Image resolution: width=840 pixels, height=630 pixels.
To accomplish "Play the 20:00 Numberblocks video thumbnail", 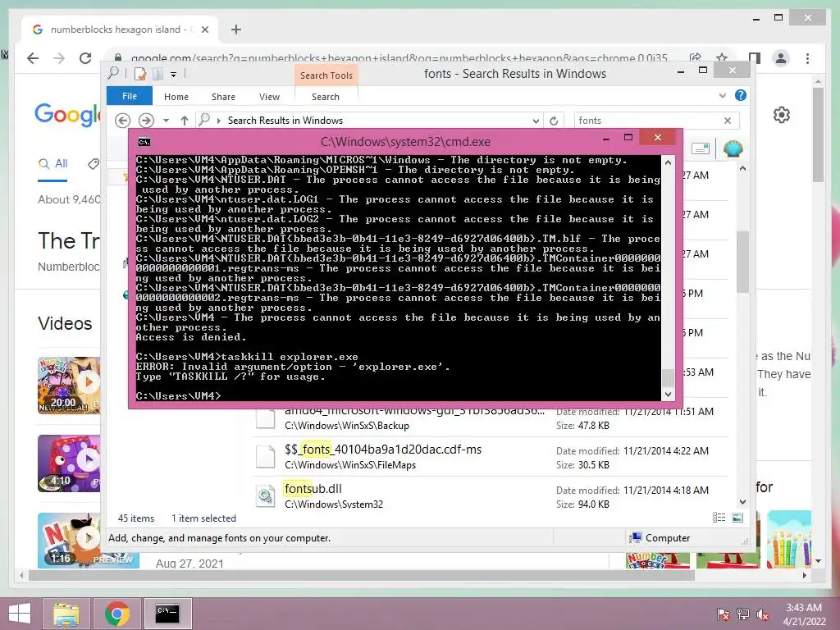I will pyautogui.click(x=69, y=386).
